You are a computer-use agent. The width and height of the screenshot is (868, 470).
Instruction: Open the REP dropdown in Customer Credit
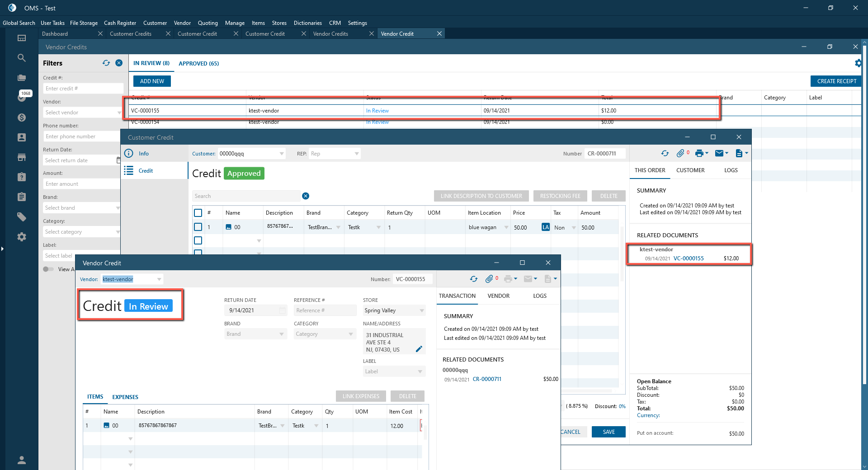(x=357, y=154)
